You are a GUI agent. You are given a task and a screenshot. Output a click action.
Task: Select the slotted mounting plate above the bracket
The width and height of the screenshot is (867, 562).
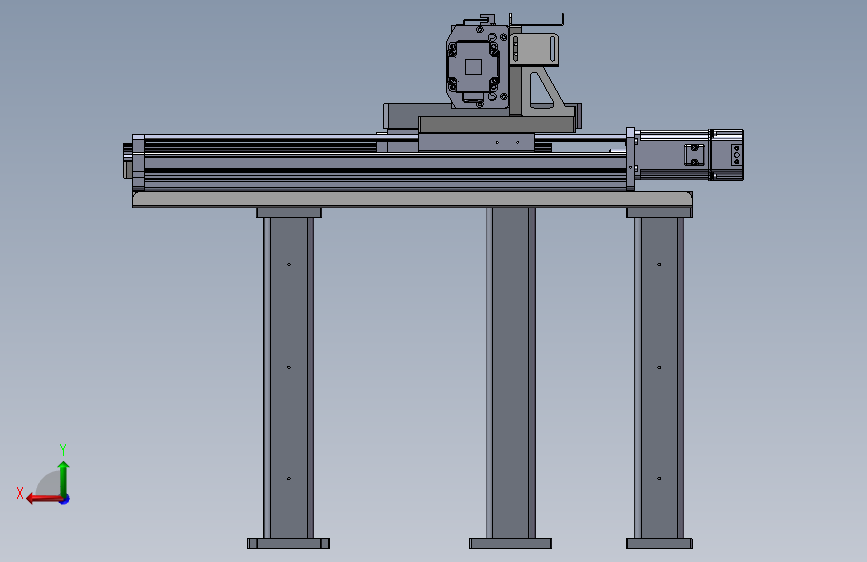(x=534, y=49)
